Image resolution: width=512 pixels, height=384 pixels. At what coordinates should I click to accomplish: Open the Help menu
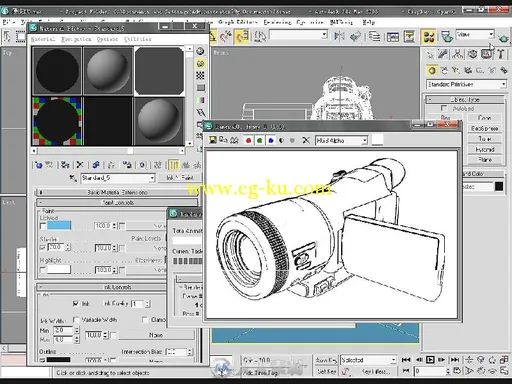[x=368, y=22]
